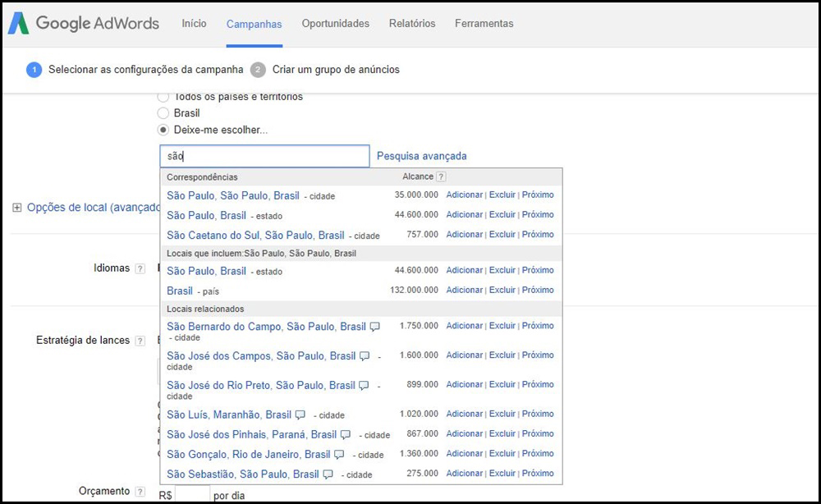The image size is (821, 504).
Task: Select the Brasil country suggestion
Action: (x=180, y=291)
